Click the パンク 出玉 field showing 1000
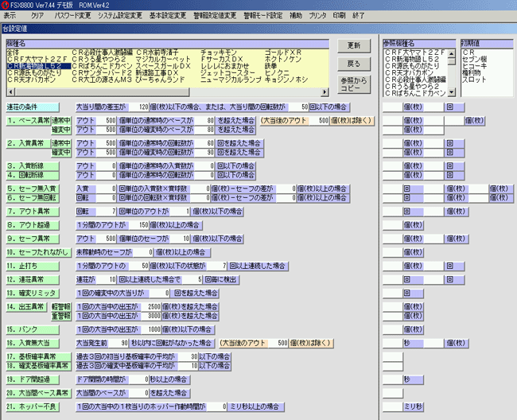 pyautogui.click(x=151, y=329)
